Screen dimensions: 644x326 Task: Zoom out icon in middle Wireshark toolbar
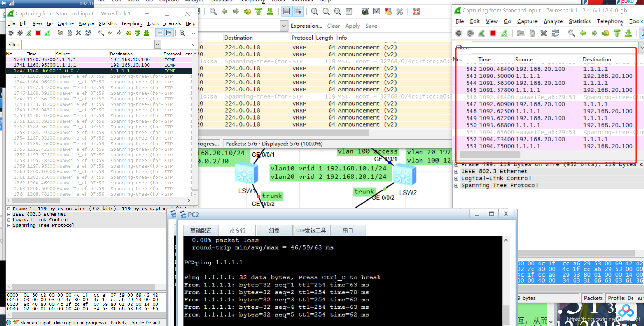(x=326, y=12)
